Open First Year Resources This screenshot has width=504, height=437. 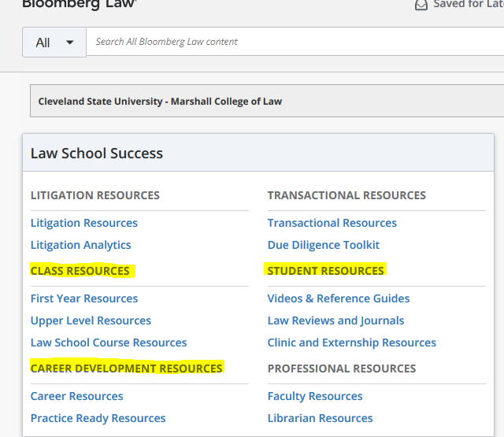pyautogui.click(x=84, y=298)
